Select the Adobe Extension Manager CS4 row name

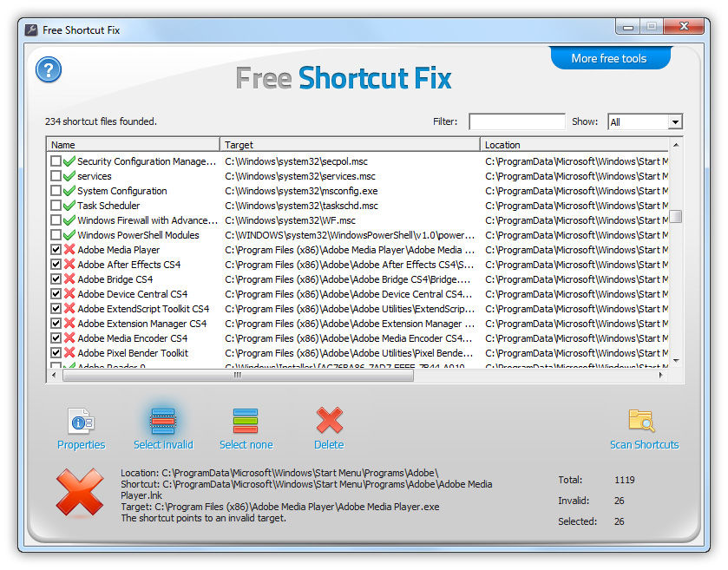pyautogui.click(x=142, y=324)
